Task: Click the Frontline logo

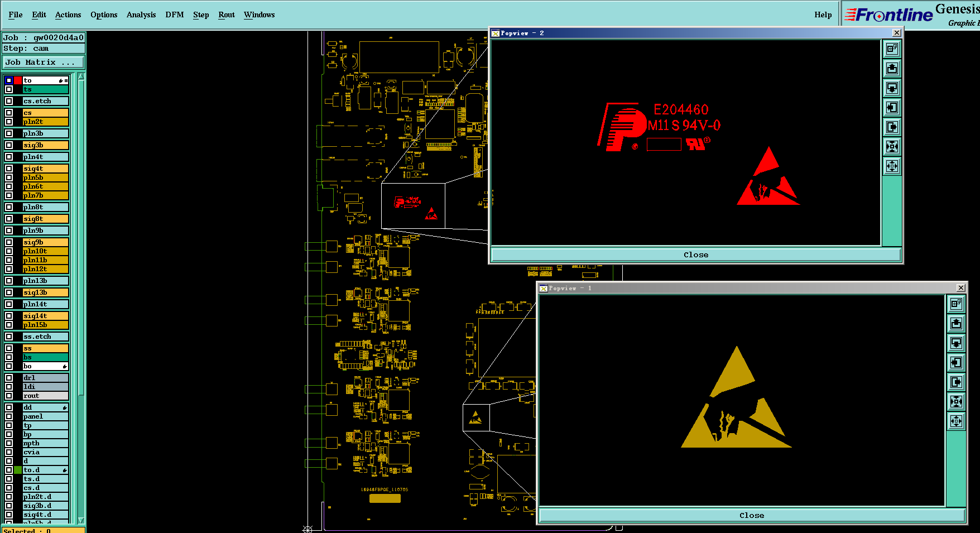Action: coord(888,15)
